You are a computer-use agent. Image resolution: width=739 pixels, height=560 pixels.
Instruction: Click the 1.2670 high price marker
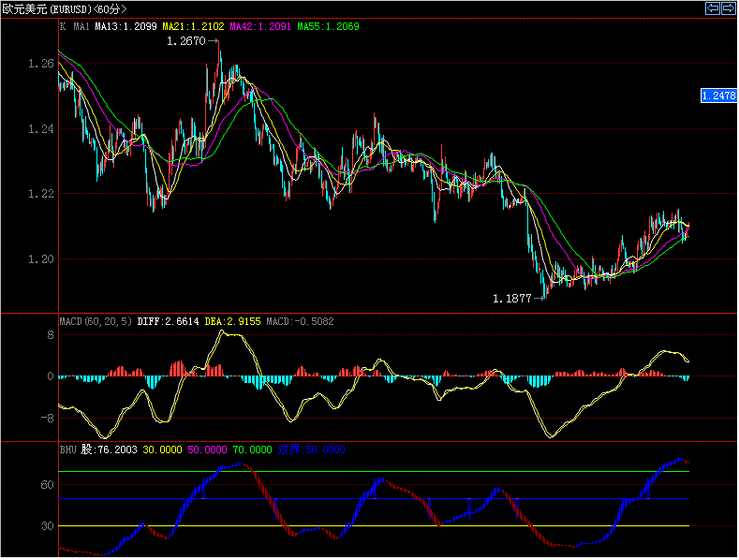[x=185, y=42]
